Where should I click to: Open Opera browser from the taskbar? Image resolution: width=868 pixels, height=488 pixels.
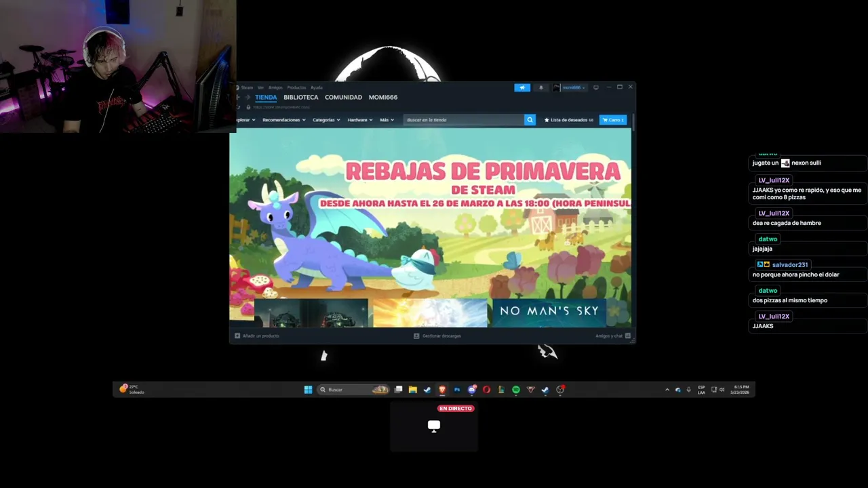pyautogui.click(x=486, y=390)
